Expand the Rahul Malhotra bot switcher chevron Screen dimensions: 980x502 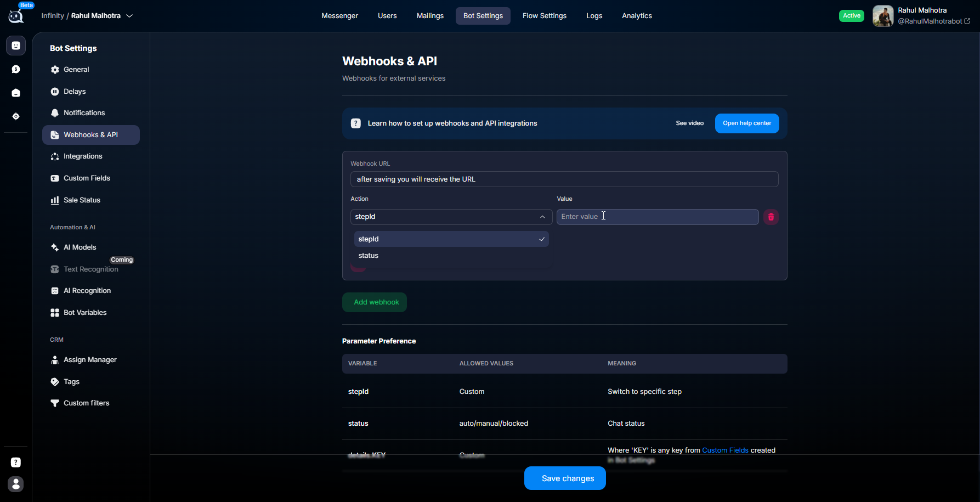pyautogui.click(x=129, y=16)
